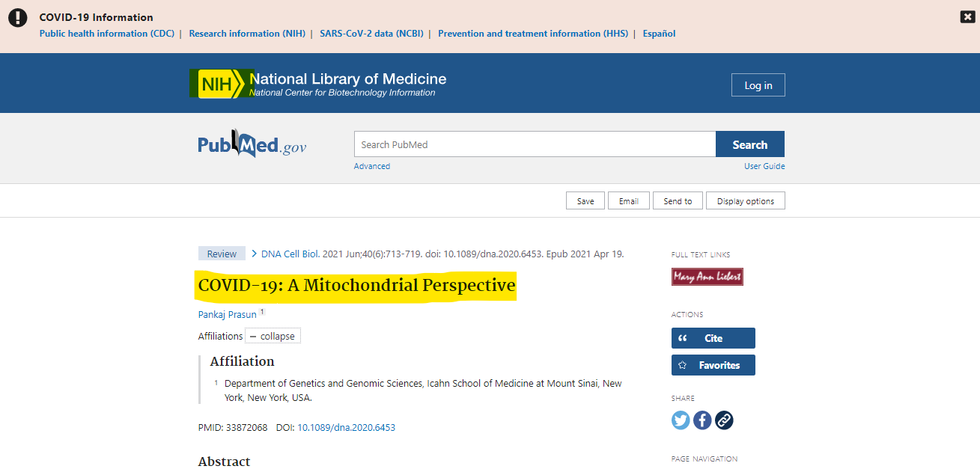Click the COVID-19 alert exclamation icon
The height and width of the screenshot is (472, 980).
(x=17, y=19)
